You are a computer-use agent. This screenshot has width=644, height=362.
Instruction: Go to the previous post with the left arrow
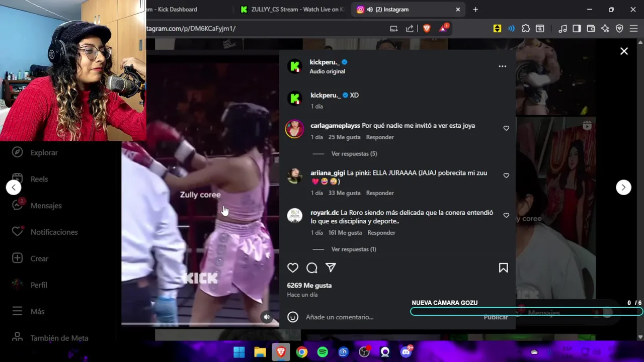coord(14,188)
